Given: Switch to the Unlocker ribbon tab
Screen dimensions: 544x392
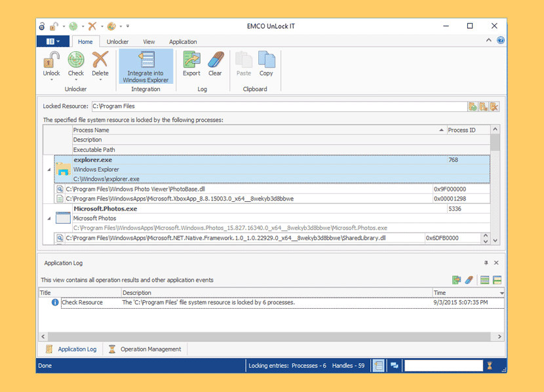Looking at the screenshot, I should tap(117, 42).
